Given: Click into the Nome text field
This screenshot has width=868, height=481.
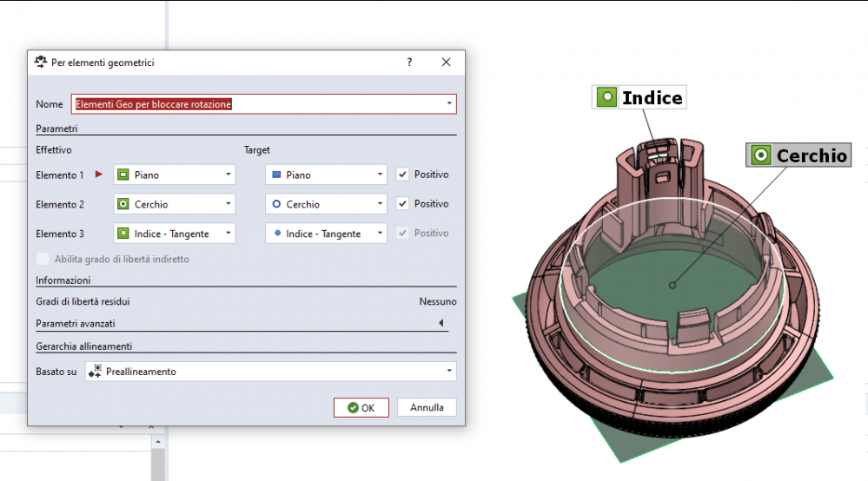Looking at the screenshot, I should 261,104.
